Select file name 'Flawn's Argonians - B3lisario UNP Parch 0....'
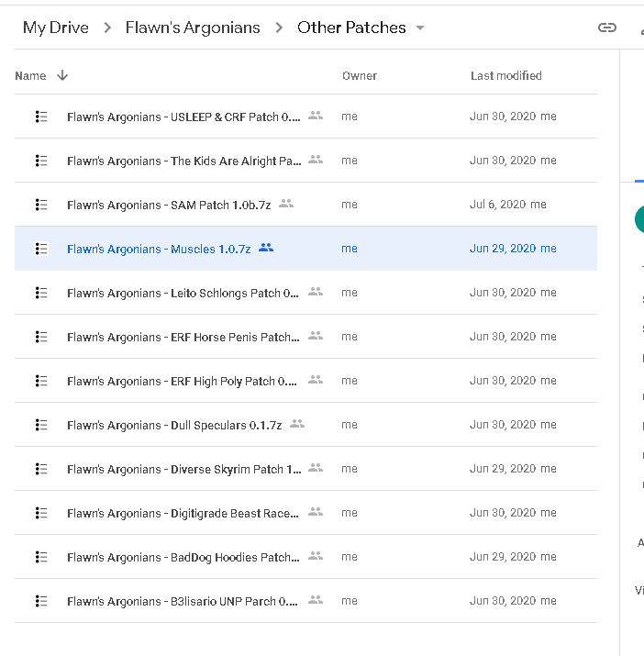The height and width of the screenshot is (656, 644). [183, 601]
